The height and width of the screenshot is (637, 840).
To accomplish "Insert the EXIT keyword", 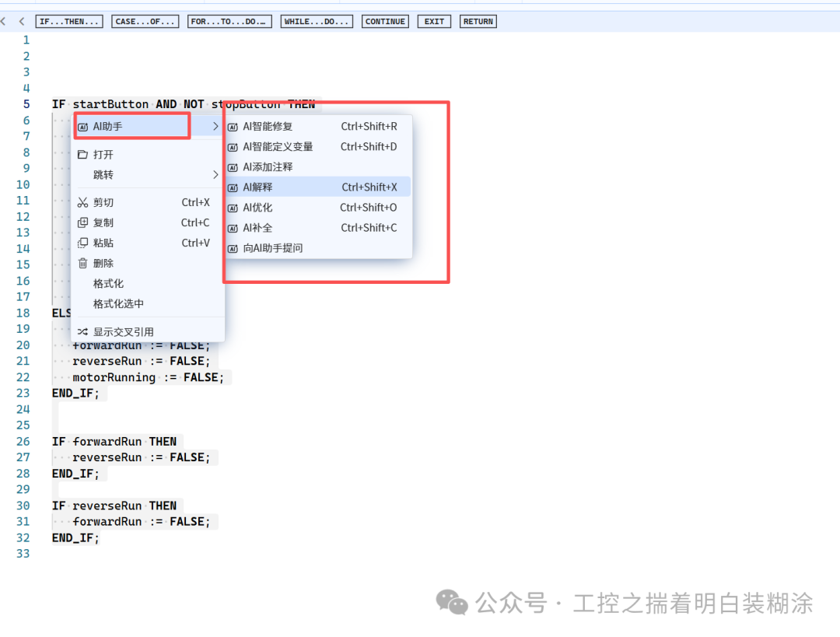I will click(x=434, y=22).
